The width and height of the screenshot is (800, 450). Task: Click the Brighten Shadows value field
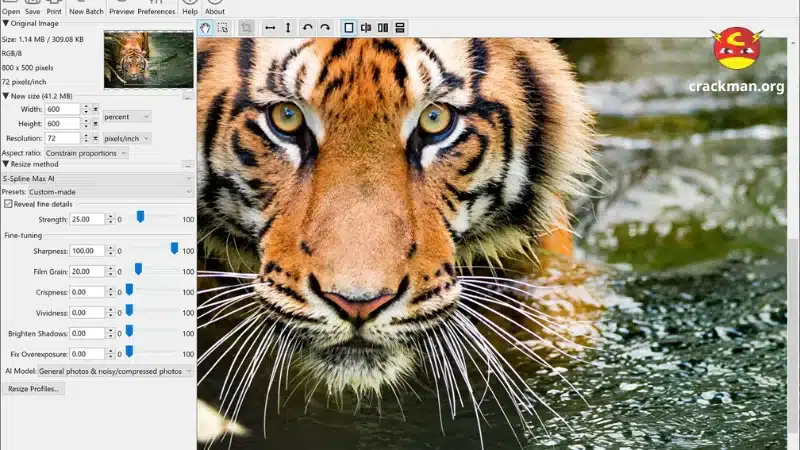pos(87,333)
